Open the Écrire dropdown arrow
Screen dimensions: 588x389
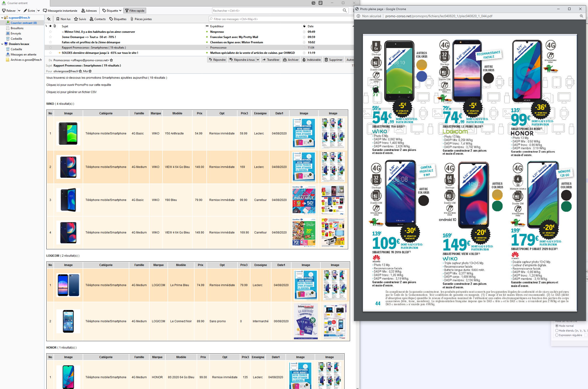(x=38, y=11)
